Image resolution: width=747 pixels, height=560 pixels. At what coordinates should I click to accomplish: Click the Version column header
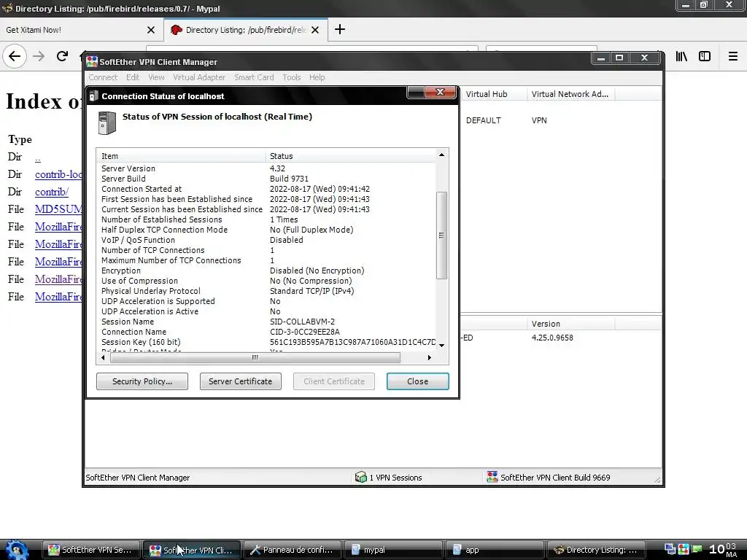tap(570, 324)
